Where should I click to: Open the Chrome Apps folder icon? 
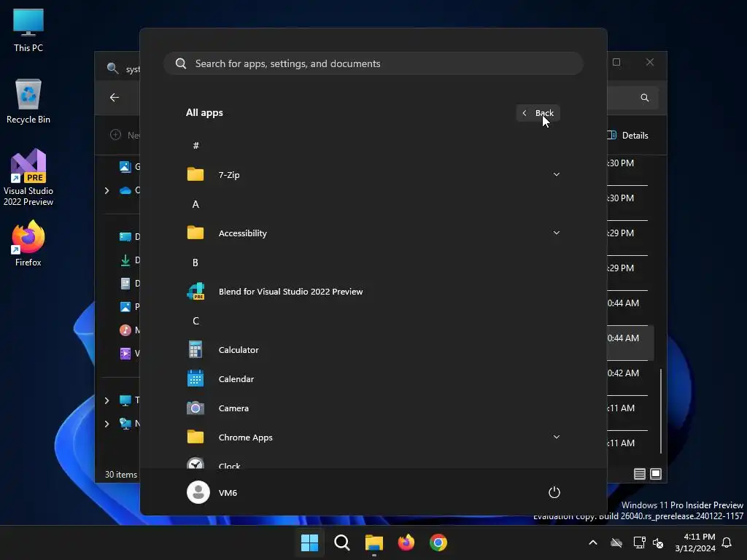(196, 437)
